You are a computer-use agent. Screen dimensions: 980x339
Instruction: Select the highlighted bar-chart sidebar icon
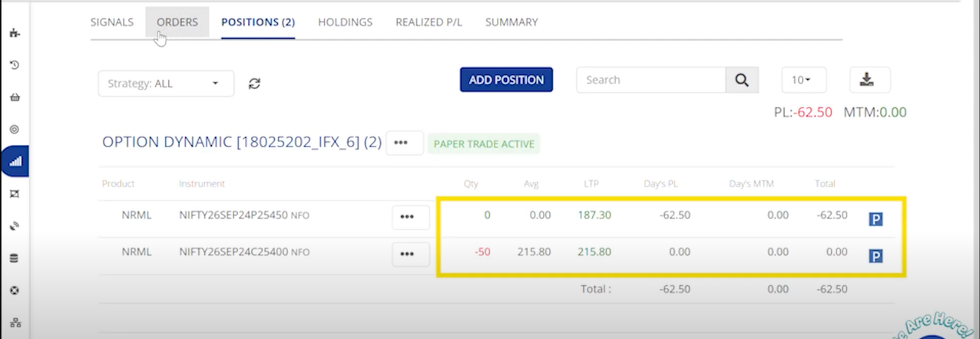click(x=15, y=161)
